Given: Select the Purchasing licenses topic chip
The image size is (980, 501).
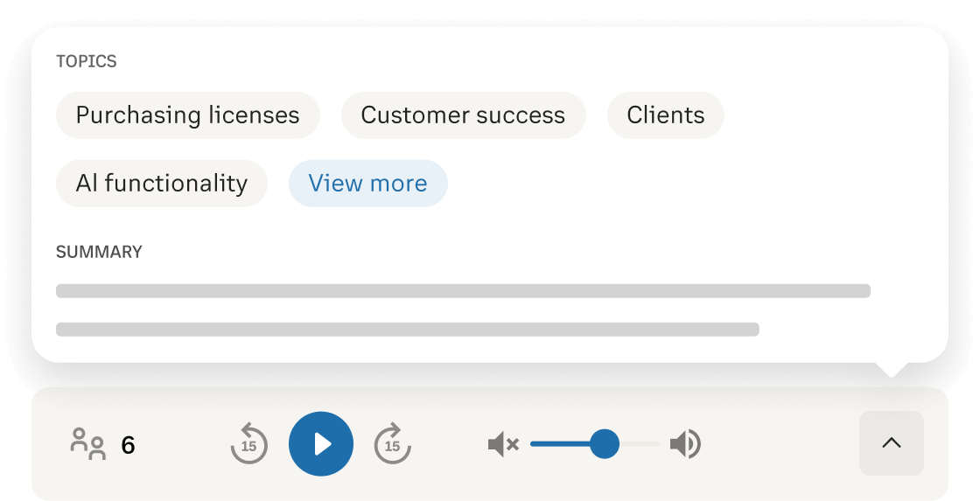Looking at the screenshot, I should [x=187, y=115].
